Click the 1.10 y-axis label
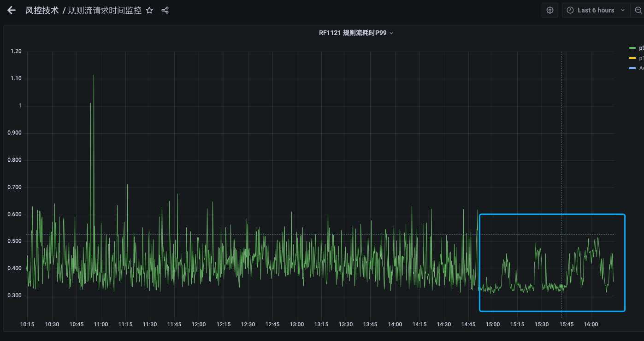Viewport: 644px width, 341px height. 16,79
